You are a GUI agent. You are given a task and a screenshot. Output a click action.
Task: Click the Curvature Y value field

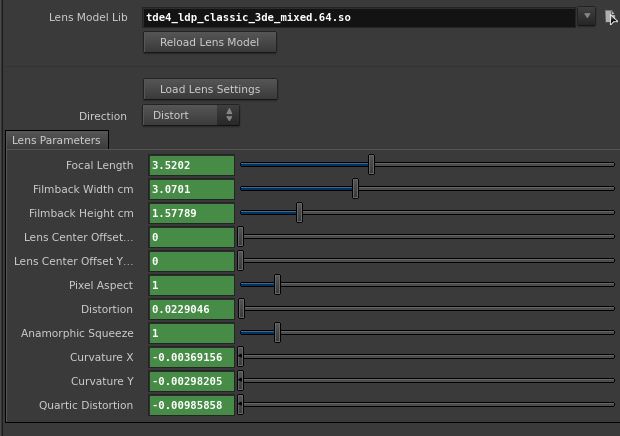pos(192,381)
